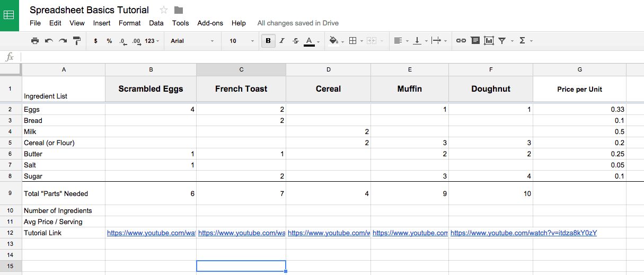Viewport: 644px width, 275px height.
Task: Insert a chart from the toolbar
Action: (489, 41)
